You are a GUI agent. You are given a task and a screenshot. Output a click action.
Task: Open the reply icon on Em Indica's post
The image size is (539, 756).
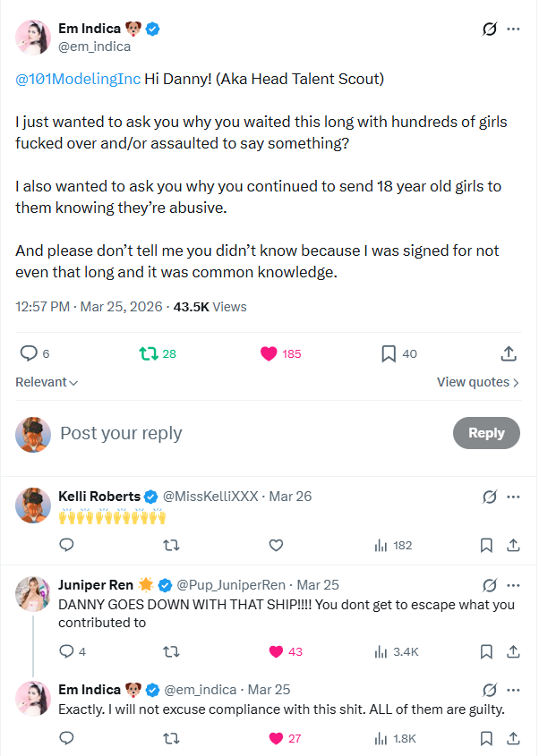[30, 353]
